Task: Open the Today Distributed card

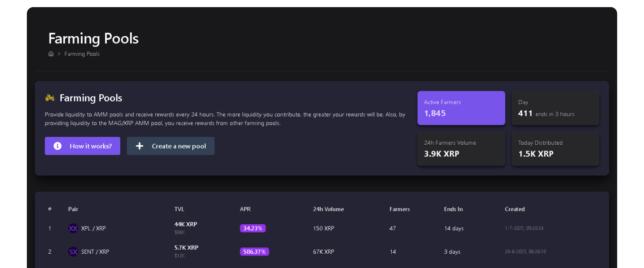Action: pos(555,149)
